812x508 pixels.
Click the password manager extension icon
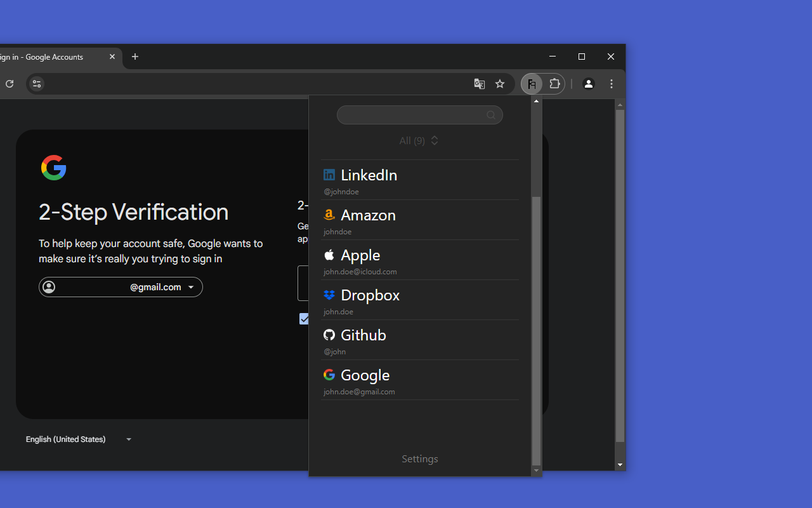click(x=532, y=83)
